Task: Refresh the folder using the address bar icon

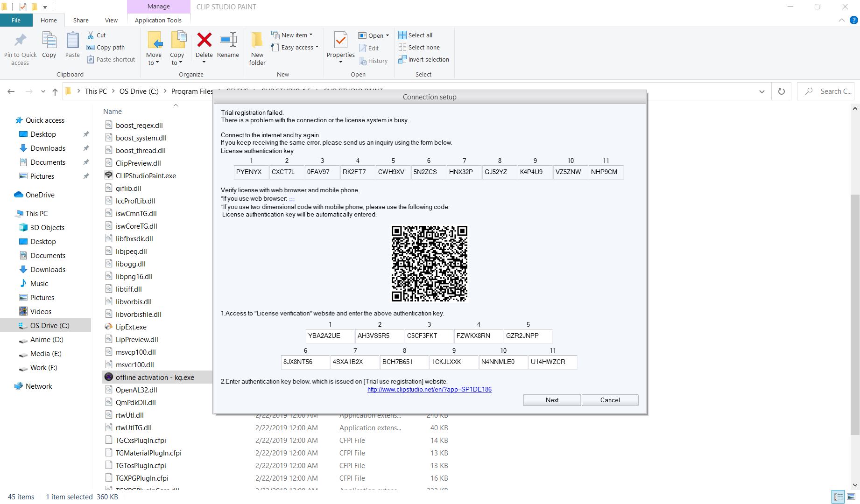Action: (781, 91)
